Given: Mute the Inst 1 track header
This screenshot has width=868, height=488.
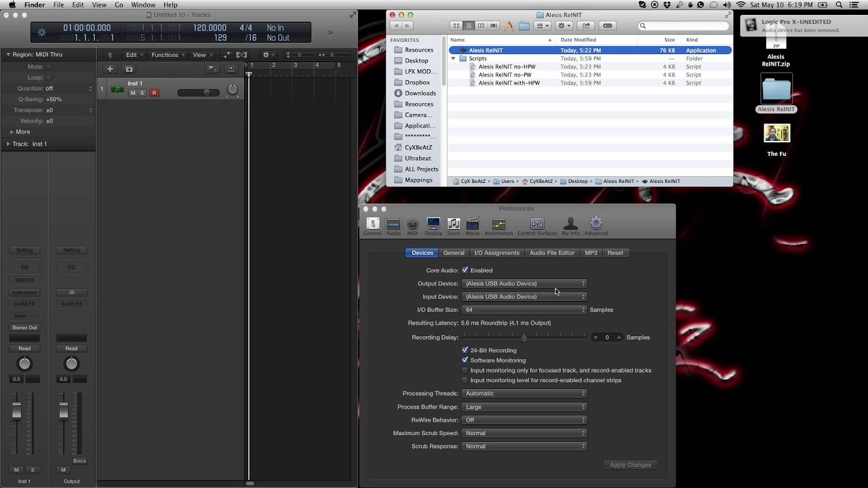Looking at the screenshot, I should (133, 93).
